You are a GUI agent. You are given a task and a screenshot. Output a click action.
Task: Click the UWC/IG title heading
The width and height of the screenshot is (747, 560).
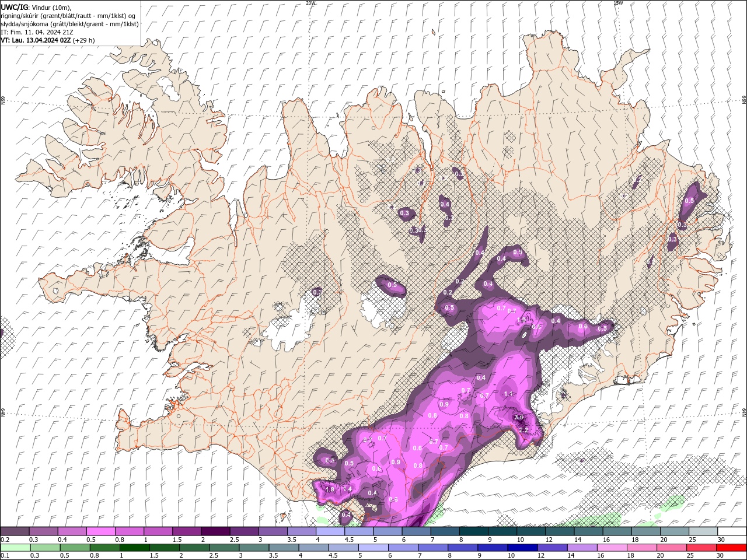tap(15, 7)
